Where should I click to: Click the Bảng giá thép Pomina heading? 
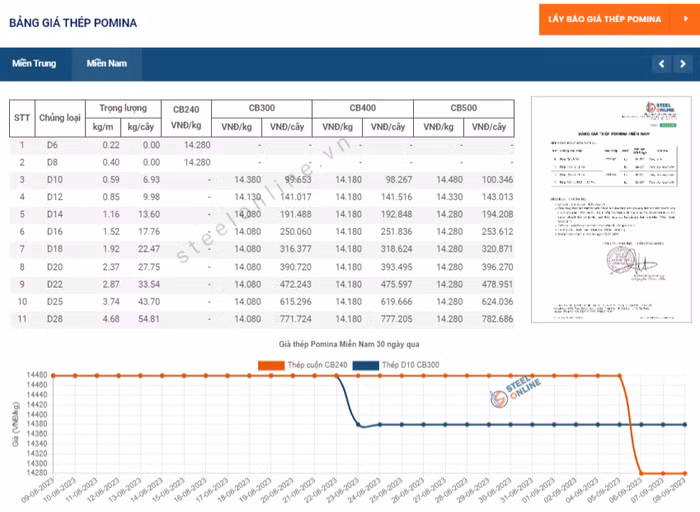pos(73,23)
